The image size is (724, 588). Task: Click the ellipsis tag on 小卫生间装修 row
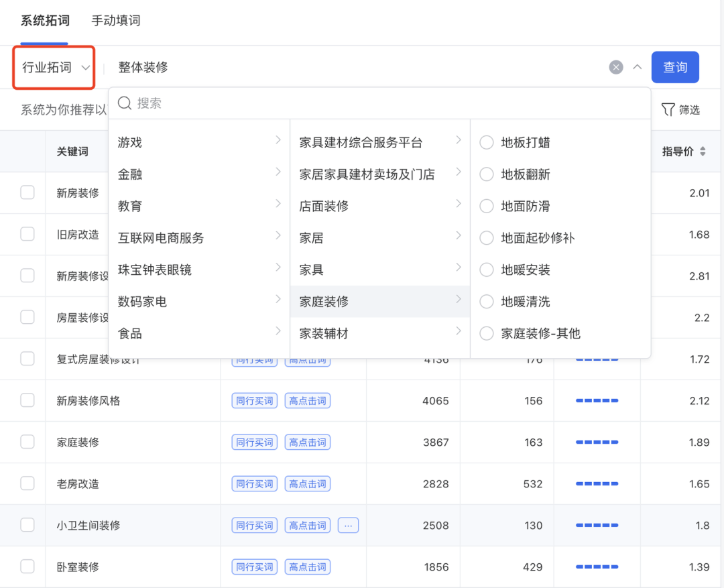(x=348, y=526)
